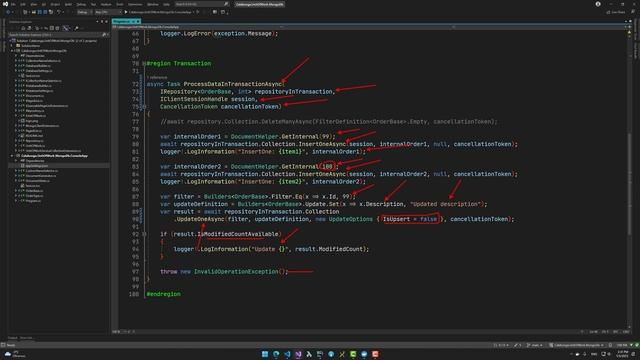
Task: Click the Solution Explorer panel title
Action: (x=20, y=22)
